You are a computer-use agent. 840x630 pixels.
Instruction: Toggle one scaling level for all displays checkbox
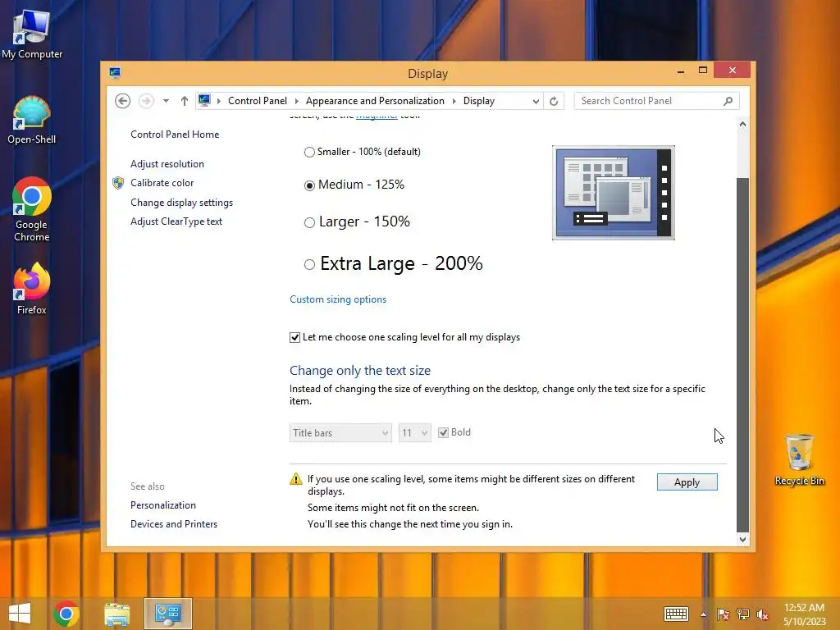point(294,337)
